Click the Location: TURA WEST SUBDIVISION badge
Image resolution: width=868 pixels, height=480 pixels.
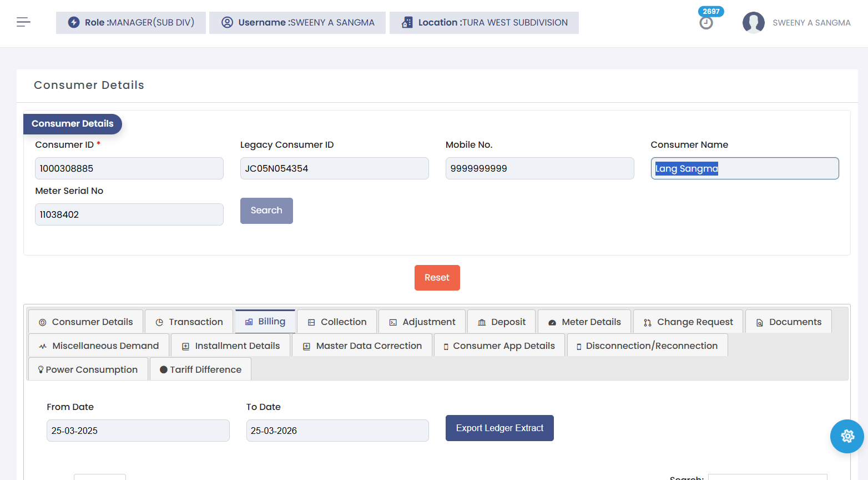484,23
